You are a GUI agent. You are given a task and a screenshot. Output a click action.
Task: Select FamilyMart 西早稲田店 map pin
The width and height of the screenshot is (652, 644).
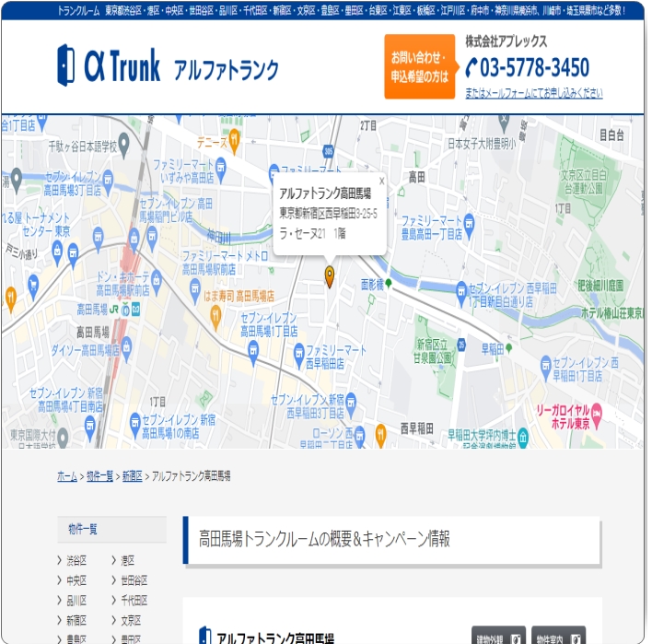(298, 355)
